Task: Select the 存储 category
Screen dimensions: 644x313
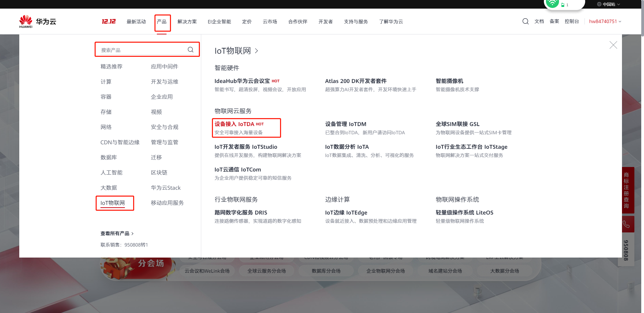Action: coord(106,112)
